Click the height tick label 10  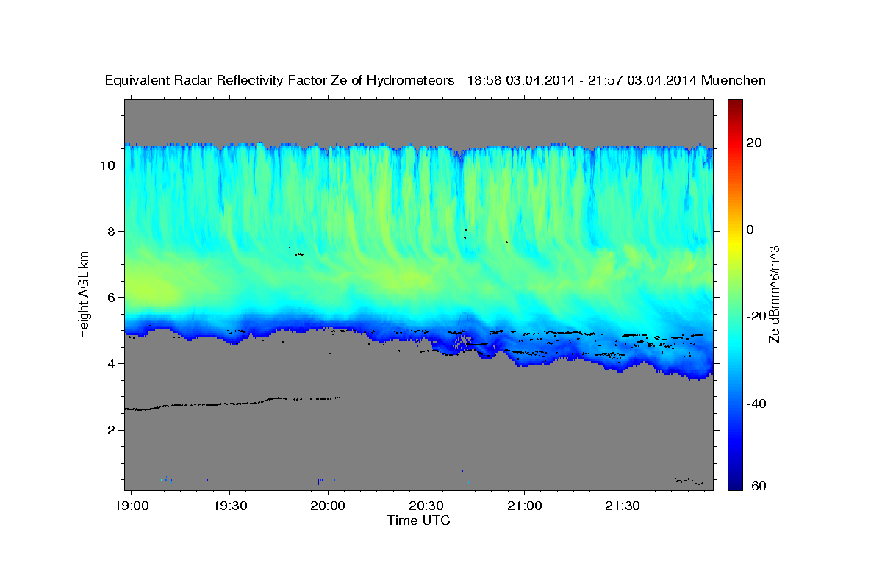pyautogui.click(x=110, y=165)
